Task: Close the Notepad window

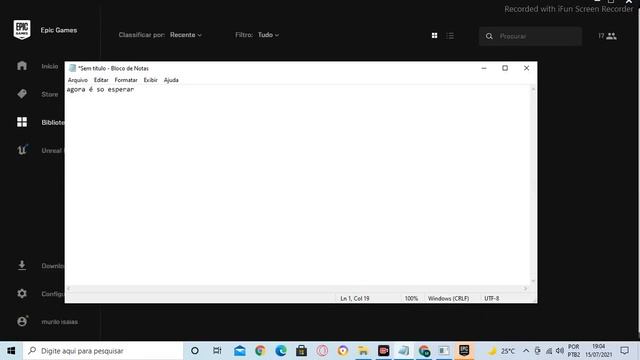Action: [527, 68]
